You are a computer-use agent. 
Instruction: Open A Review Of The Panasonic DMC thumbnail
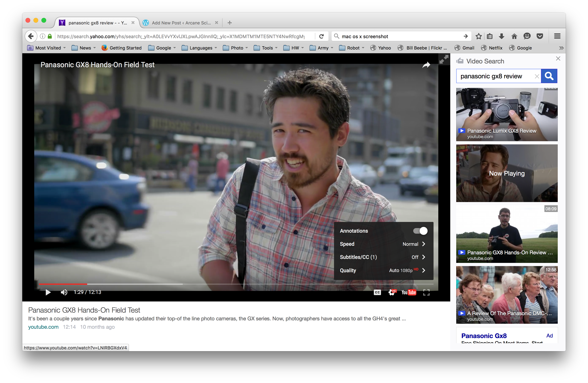click(x=507, y=295)
